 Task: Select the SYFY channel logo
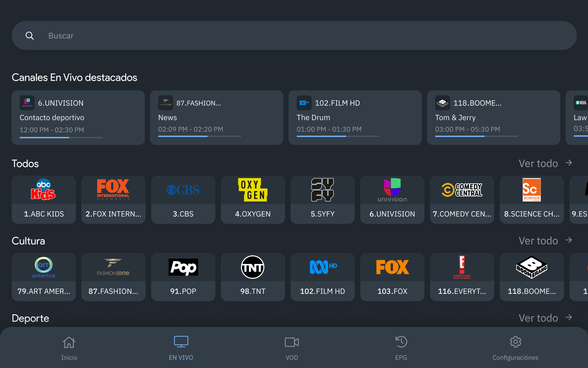pos(322,190)
